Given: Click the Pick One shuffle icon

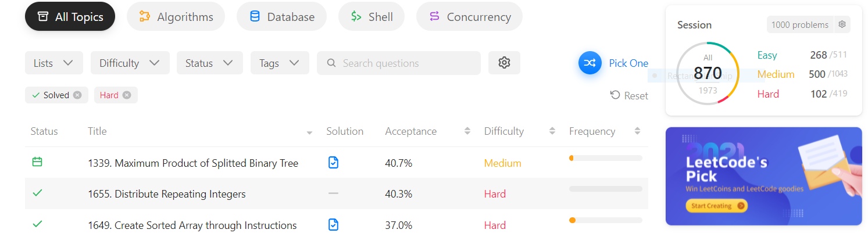Looking at the screenshot, I should tap(590, 63).
